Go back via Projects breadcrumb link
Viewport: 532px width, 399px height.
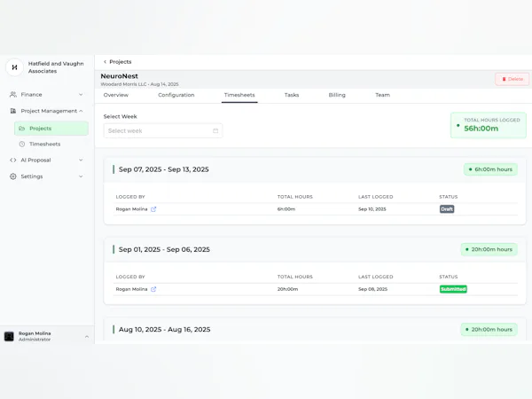pos(120,62)
